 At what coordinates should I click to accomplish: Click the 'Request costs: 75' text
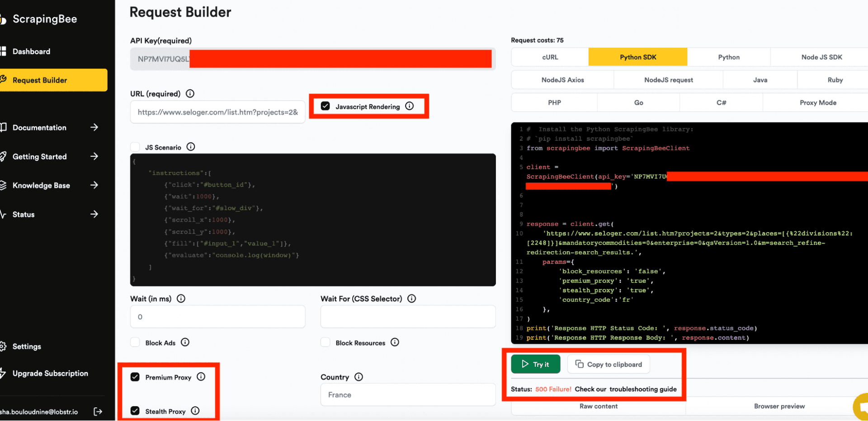537,40
